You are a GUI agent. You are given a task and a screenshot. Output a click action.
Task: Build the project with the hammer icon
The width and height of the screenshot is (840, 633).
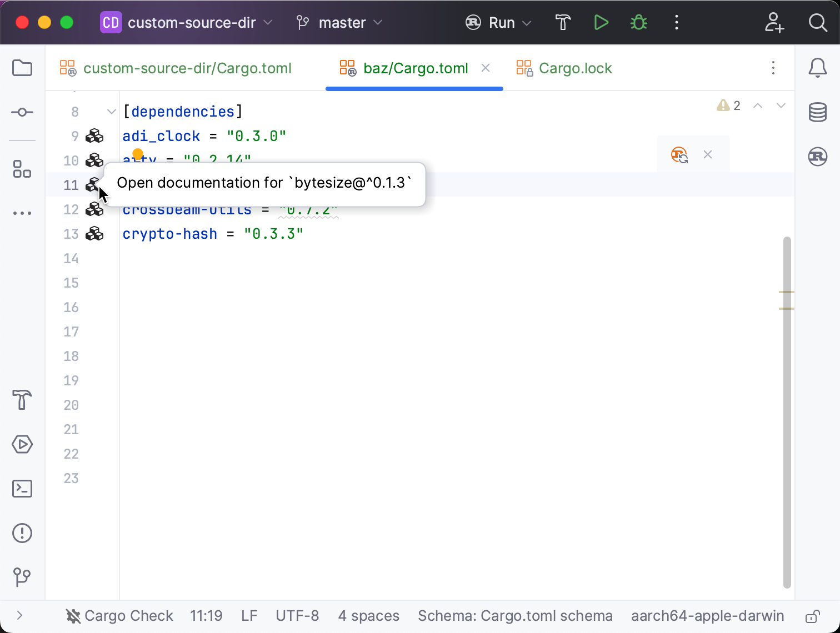pyautogui.click(x=563, y=22)
